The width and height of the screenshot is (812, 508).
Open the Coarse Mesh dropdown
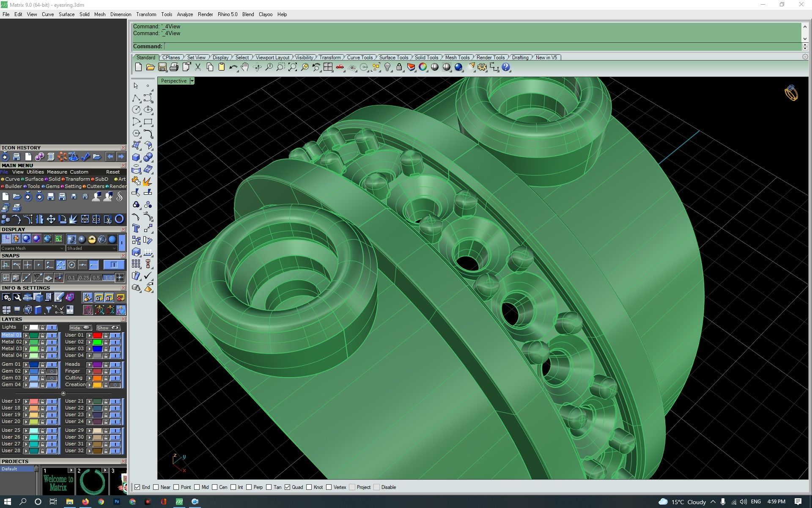pyautogui.click(x=62, y=248)
